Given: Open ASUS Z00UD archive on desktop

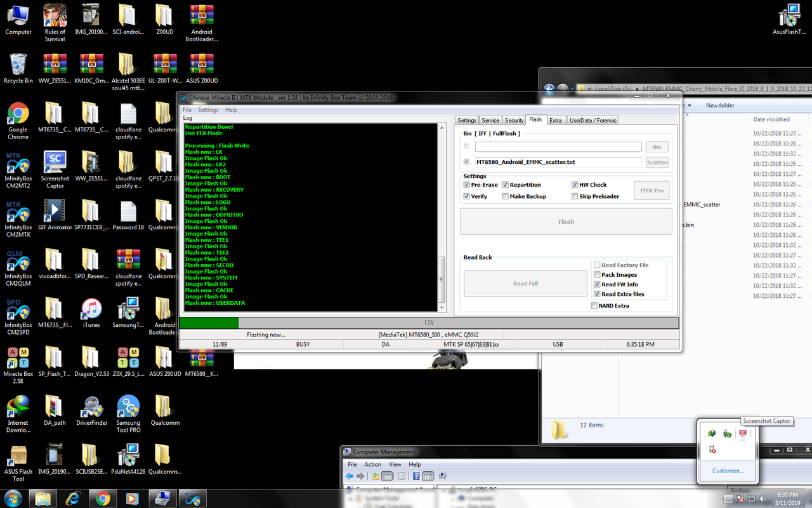Looking at the screenshot, I should point(202,69).
